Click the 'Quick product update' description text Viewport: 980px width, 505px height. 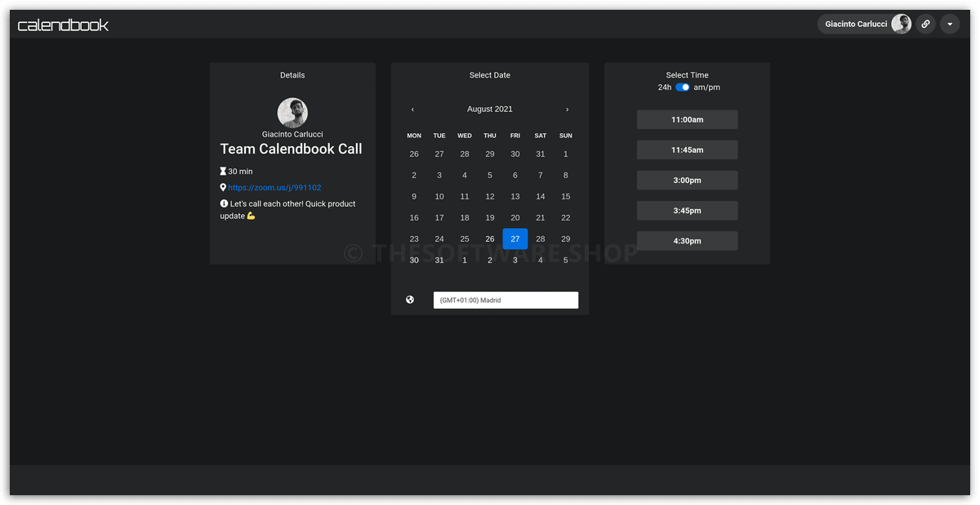[x=287, y=210]
